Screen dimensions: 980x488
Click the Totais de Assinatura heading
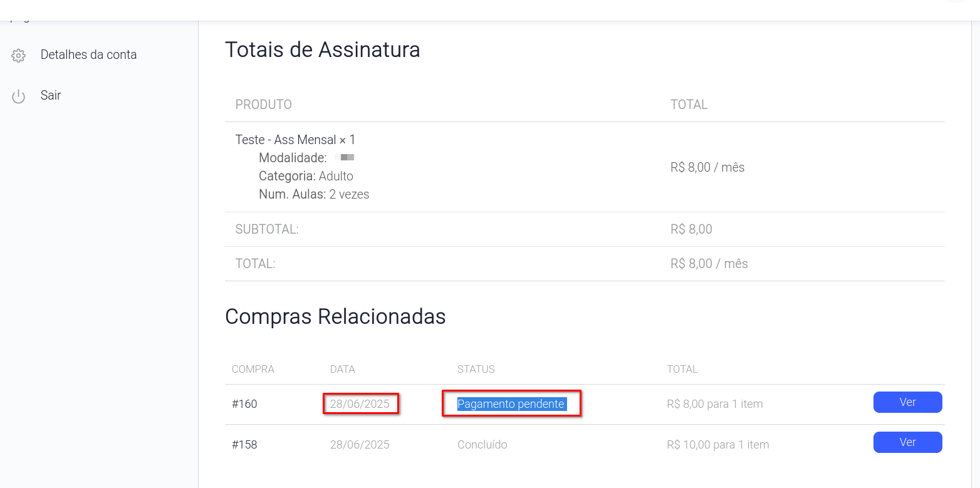322,49
